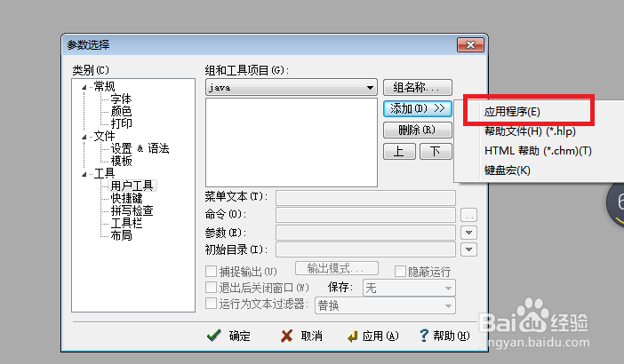Select 工具栏 in the category tree

pyautogui.click(x=126, y=223)
